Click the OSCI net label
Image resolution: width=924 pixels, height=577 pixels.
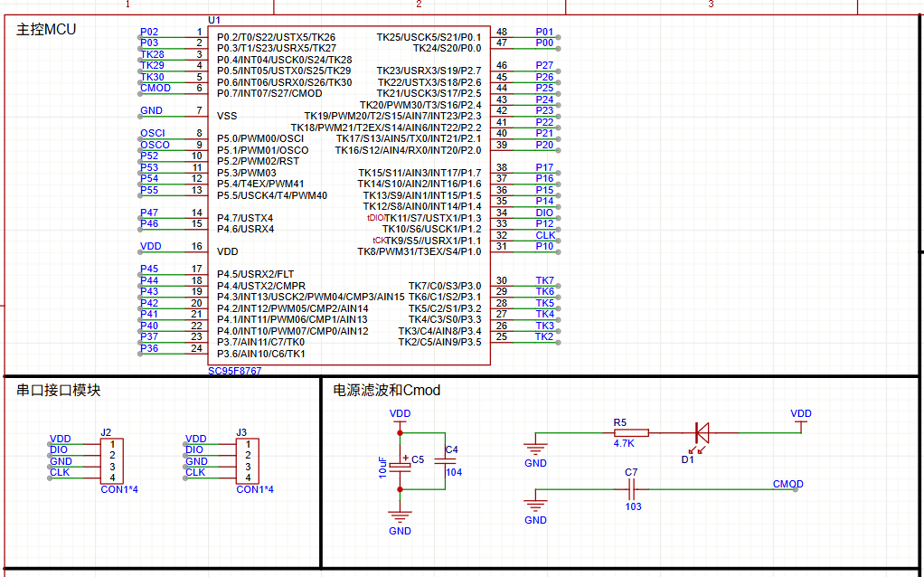point(153,134)
